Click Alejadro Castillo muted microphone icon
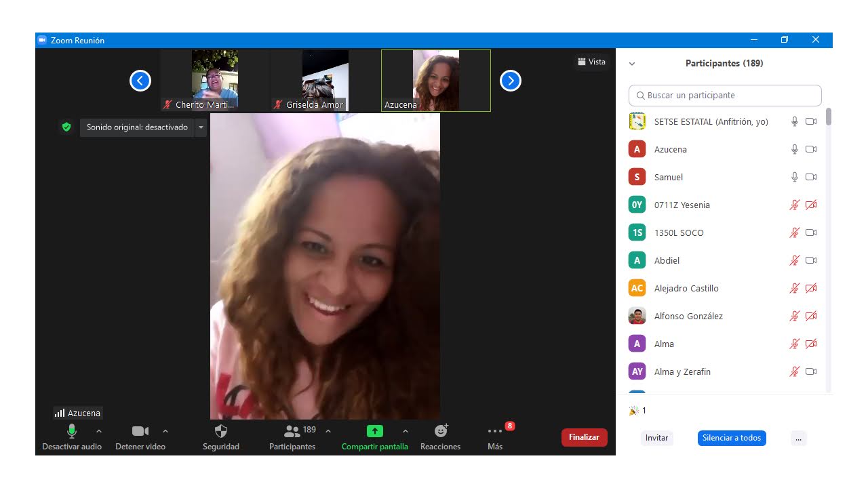868x488 pixels. point(795,289)
